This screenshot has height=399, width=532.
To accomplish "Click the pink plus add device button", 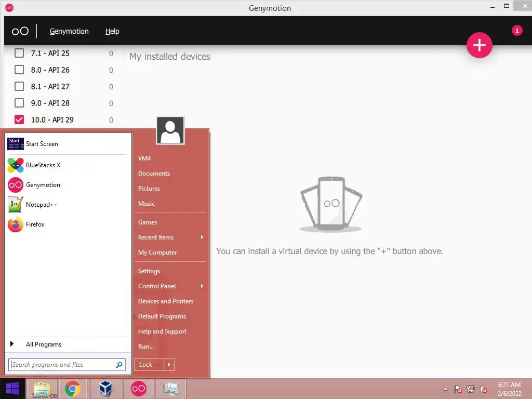I will 479,45.
